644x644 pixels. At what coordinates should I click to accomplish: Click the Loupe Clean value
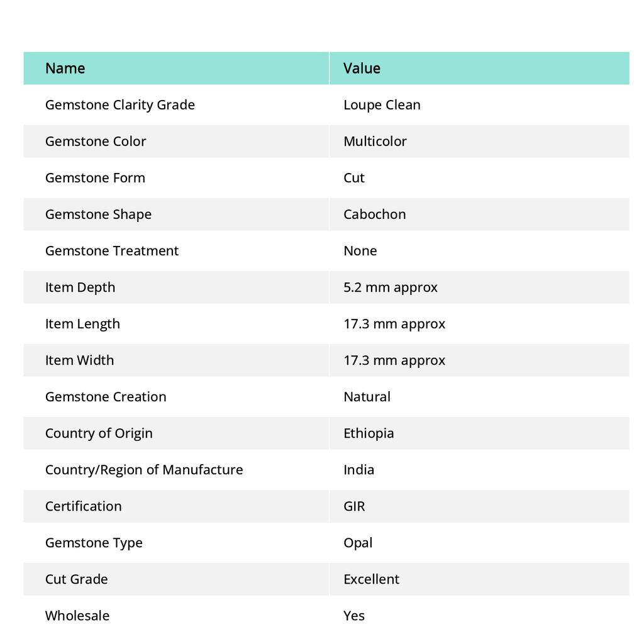coord(382,105)
